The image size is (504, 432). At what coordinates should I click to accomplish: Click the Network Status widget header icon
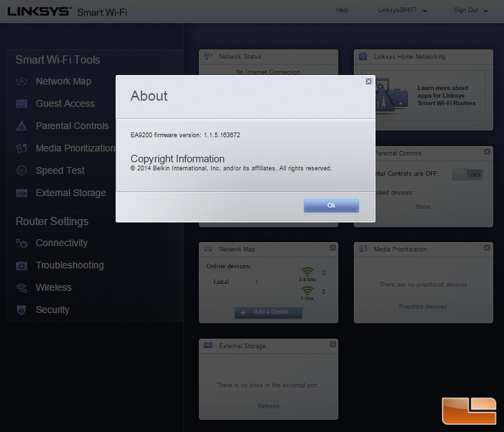(x=208, y=56)
